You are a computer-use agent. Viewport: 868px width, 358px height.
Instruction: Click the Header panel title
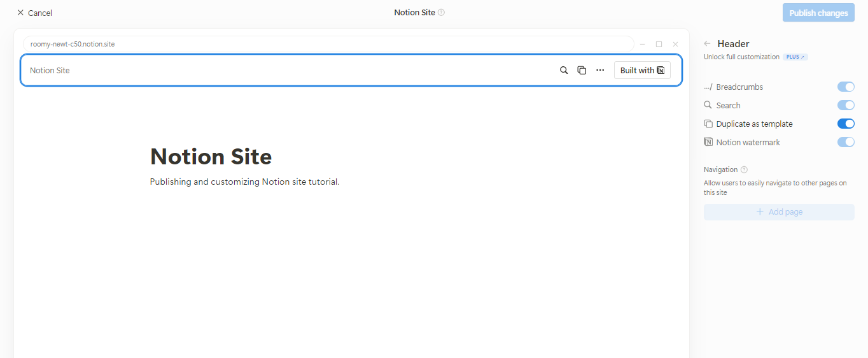pyautogui.click(x=733, y=44)
